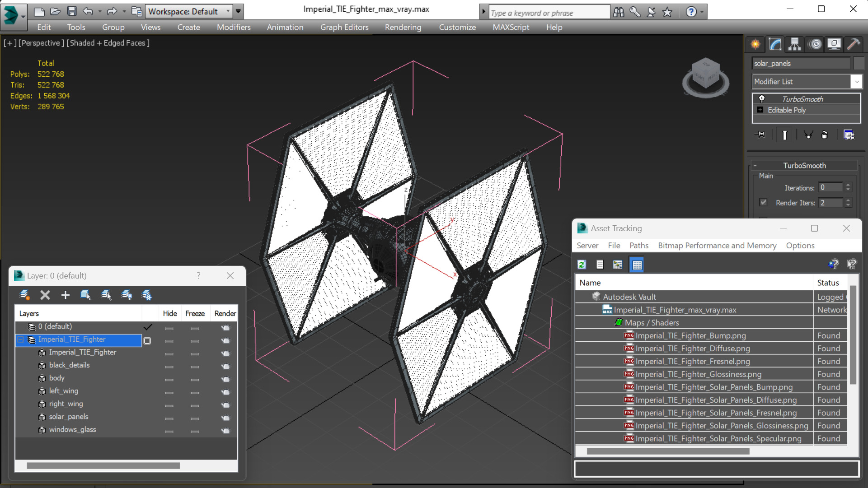Click the binoculars search icon
The image size is (868, 488).
(619, 12)
